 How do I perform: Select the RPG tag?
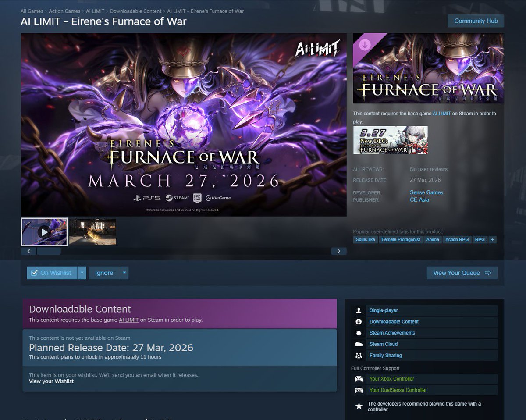point(480,240)
